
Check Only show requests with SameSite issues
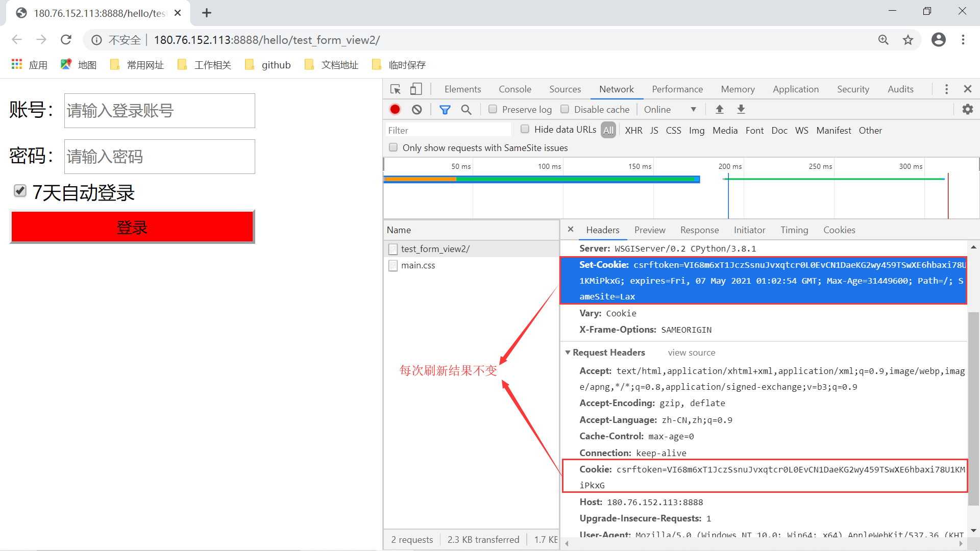(393, 147)
